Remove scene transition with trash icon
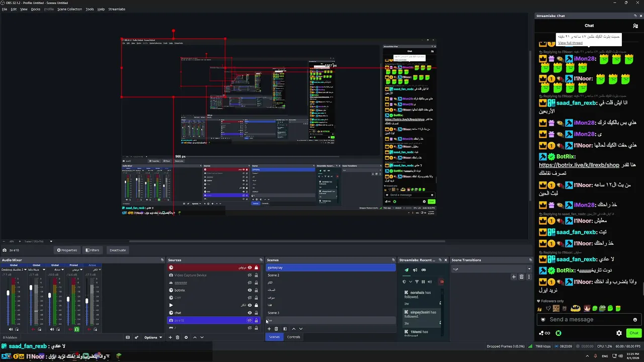The width and height of the screenshot is (644, 362). [521, 277]
